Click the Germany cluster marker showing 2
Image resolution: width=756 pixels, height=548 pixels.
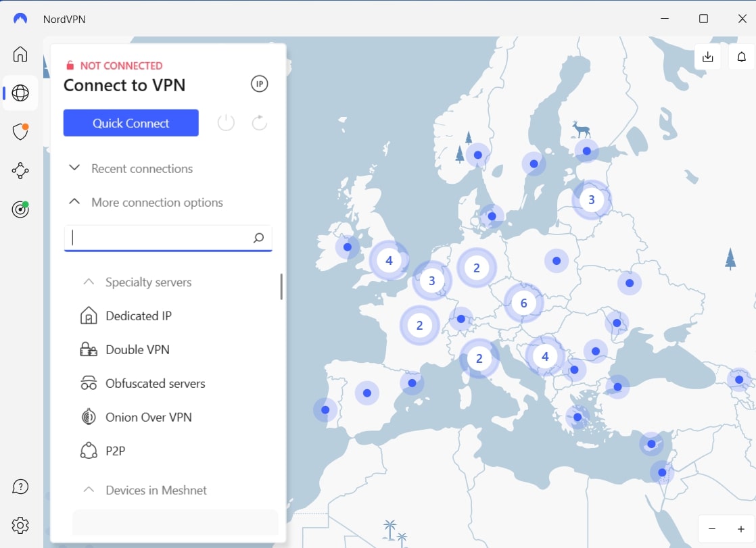point(476,268)
